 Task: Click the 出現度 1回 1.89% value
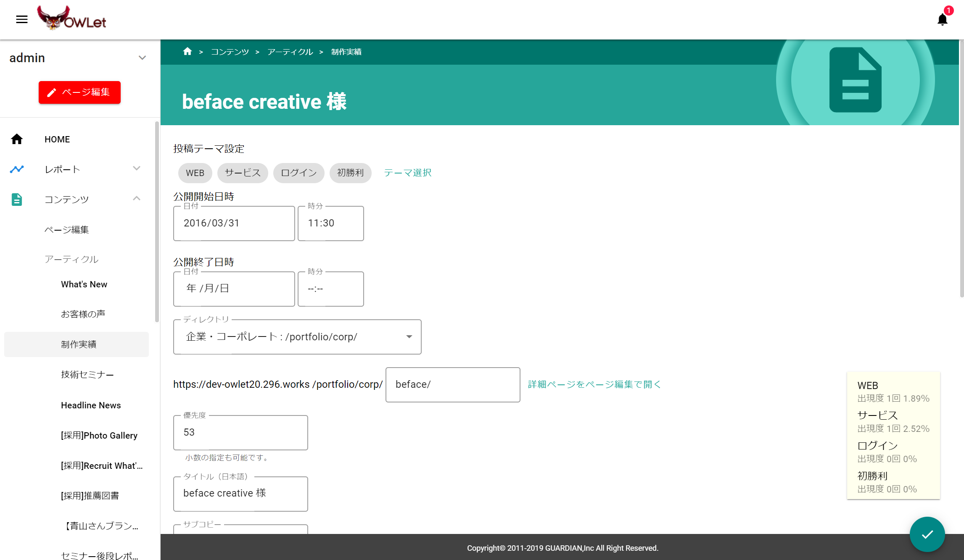[893, 399]
